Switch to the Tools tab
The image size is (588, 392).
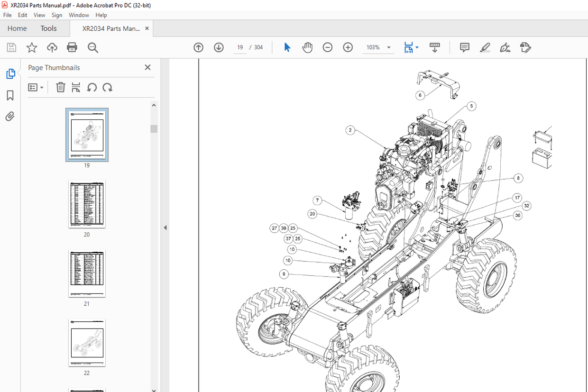48,28
